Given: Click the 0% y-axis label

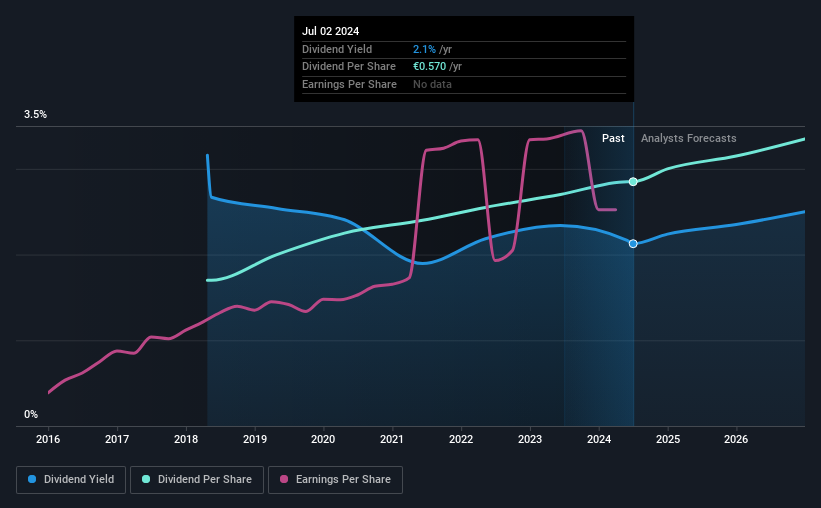Looking at the screenshot, I should pos(31,414).
